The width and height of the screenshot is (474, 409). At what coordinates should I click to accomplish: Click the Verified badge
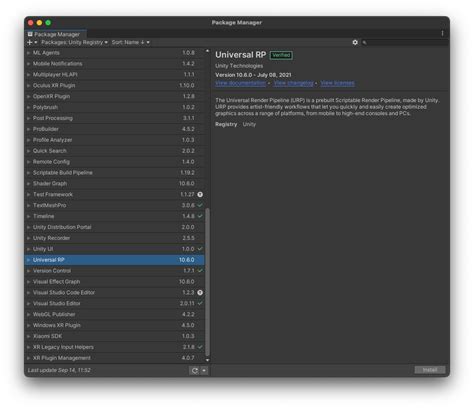281,55
